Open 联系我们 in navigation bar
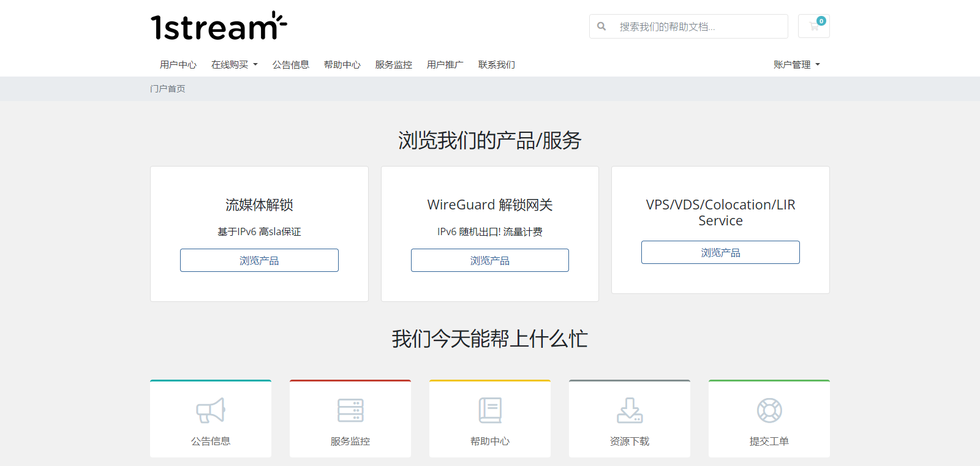The width and height of the screenshot is (980, 466). (x=497, y=64)
